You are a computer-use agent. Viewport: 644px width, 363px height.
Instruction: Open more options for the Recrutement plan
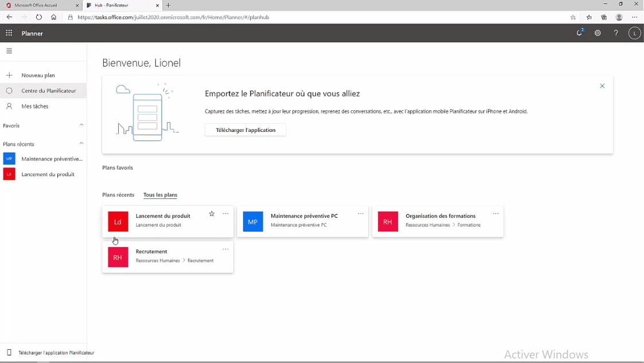tap(225, 249)
